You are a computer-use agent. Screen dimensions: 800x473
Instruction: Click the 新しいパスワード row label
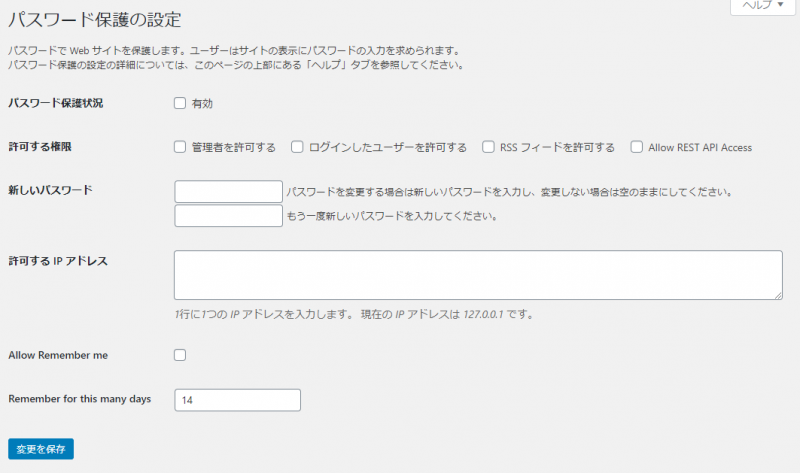[50, 189]
